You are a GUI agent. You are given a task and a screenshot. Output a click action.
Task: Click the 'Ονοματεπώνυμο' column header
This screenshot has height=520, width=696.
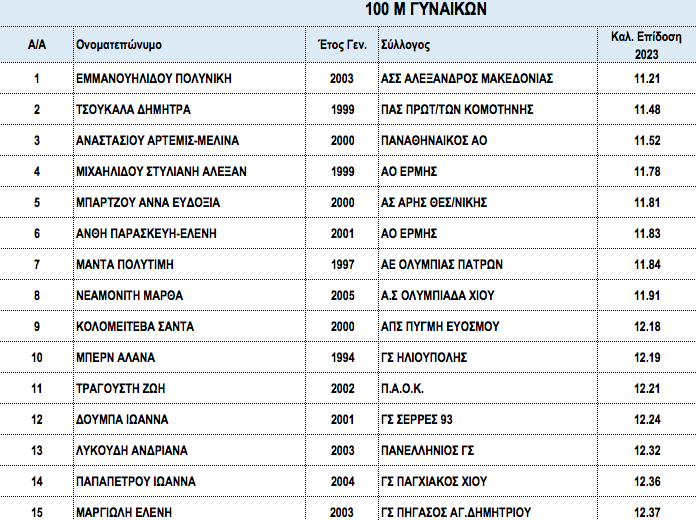pyautogui.click(x=119, y=46)
